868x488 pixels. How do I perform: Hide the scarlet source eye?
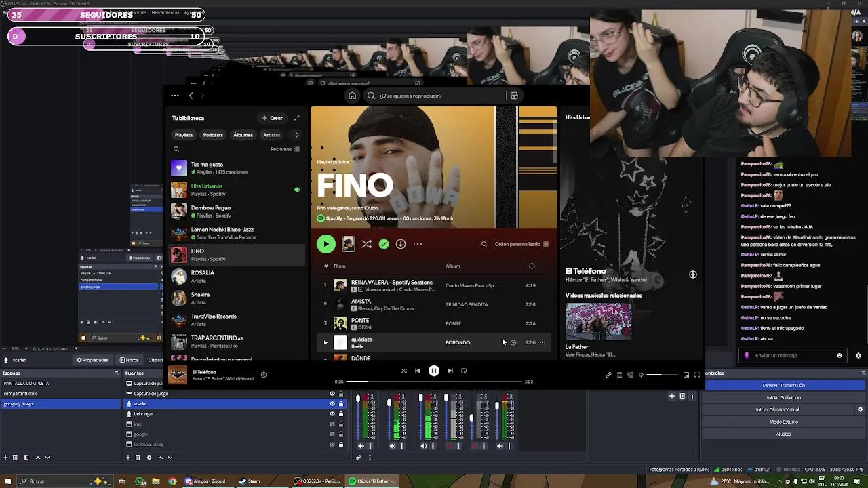click(x=332, y=404)
